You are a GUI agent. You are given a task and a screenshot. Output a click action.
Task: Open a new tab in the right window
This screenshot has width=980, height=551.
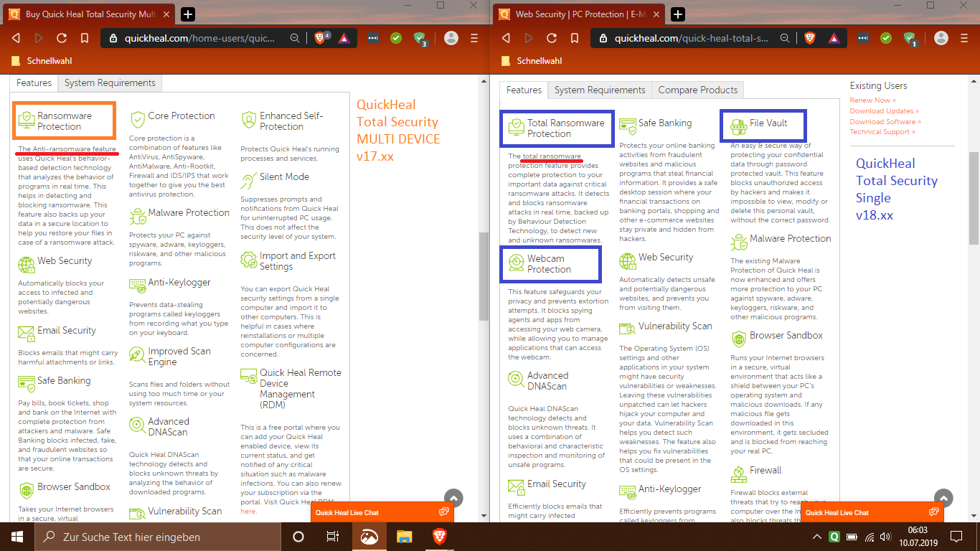coord(678,14)
